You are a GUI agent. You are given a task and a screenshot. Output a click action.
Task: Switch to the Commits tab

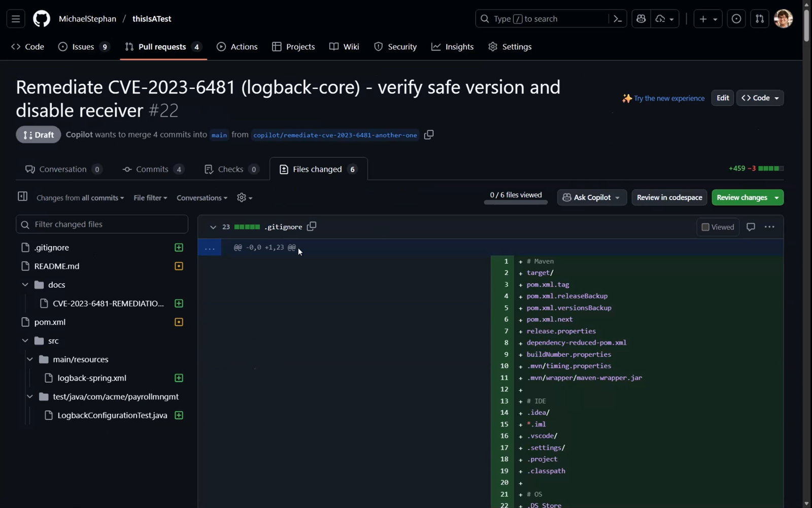tap(153, 169)
